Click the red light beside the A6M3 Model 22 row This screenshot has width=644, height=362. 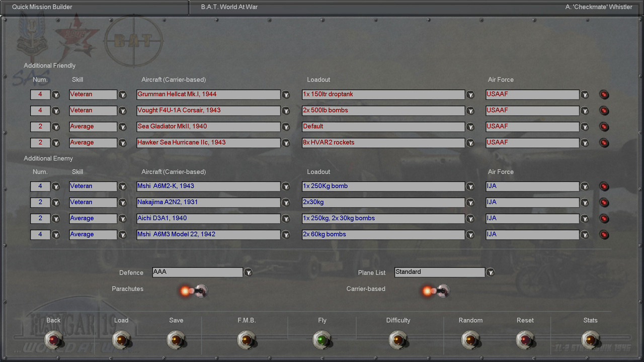point(604,235)
